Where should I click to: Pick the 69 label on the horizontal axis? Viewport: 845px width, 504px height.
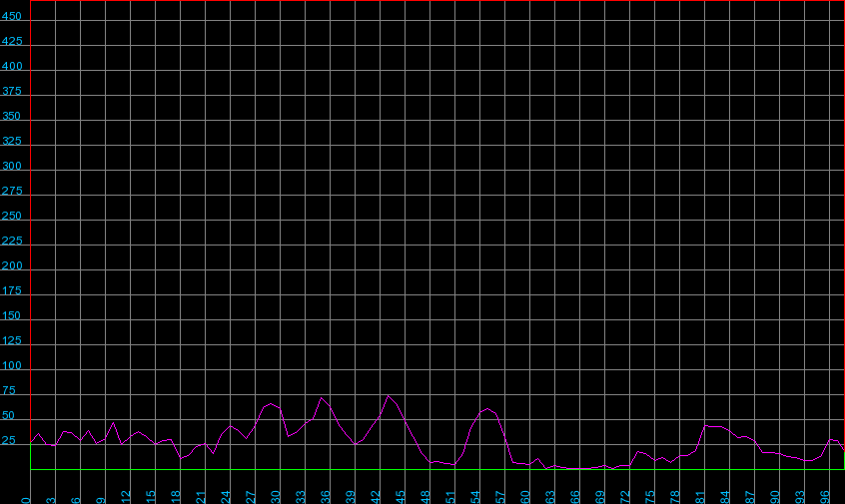(x=600, y=497)
